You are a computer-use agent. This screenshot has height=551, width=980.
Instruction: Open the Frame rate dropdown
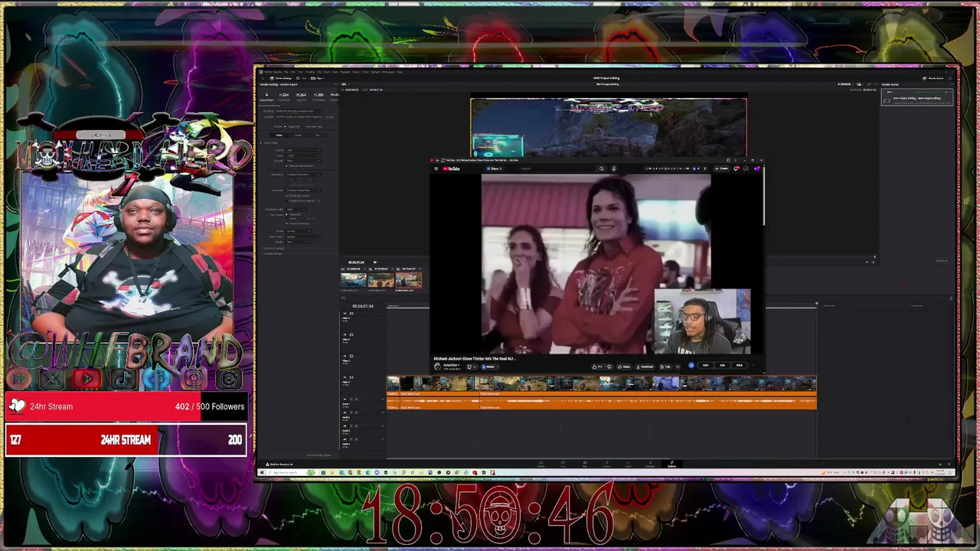[303, 190]
